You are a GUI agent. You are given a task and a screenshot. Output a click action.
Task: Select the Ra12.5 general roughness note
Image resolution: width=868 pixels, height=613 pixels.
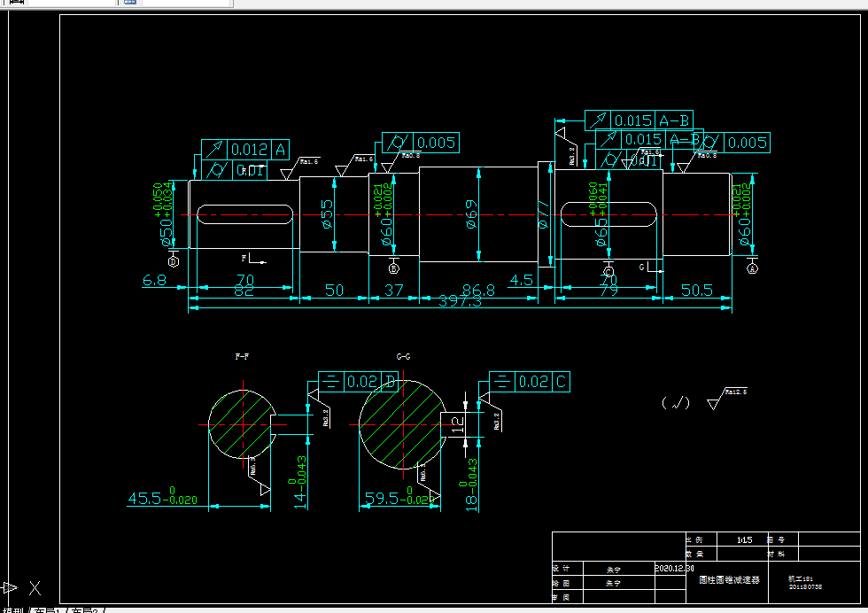click(727, 398)
